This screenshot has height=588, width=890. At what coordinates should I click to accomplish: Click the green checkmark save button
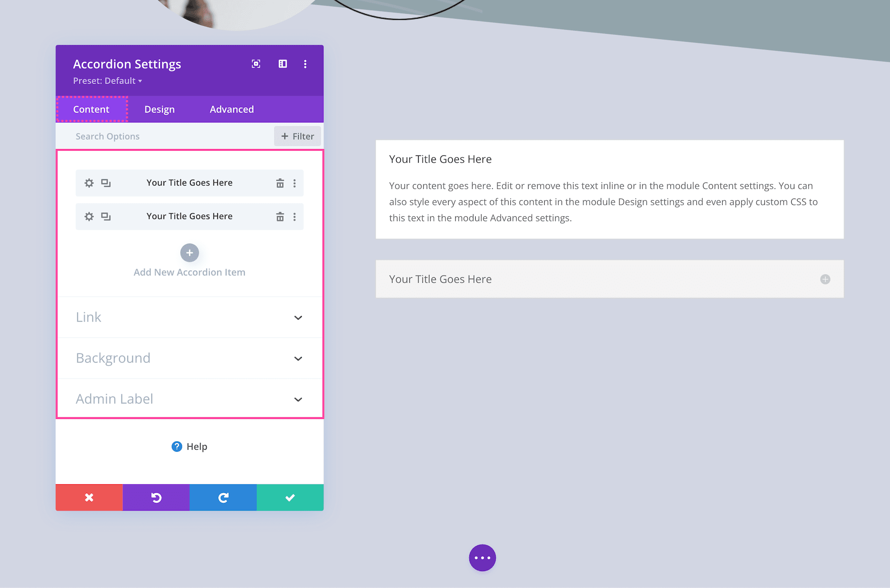(290, 497)
